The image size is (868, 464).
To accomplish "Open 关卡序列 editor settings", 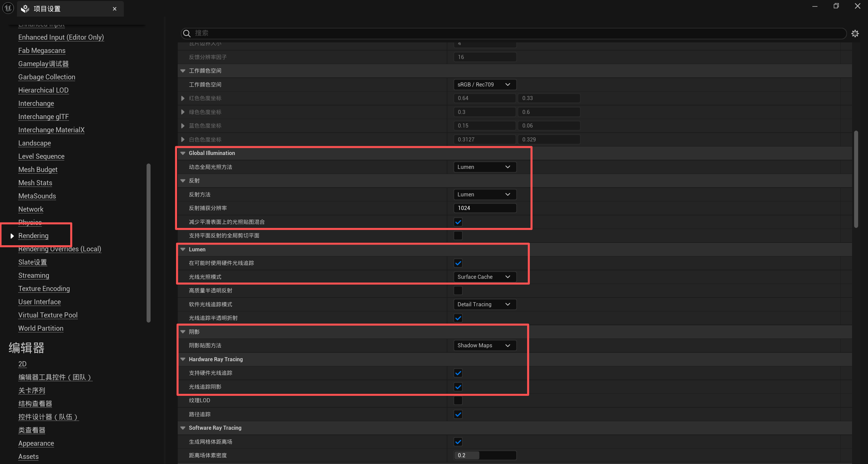I will point(32,390).
